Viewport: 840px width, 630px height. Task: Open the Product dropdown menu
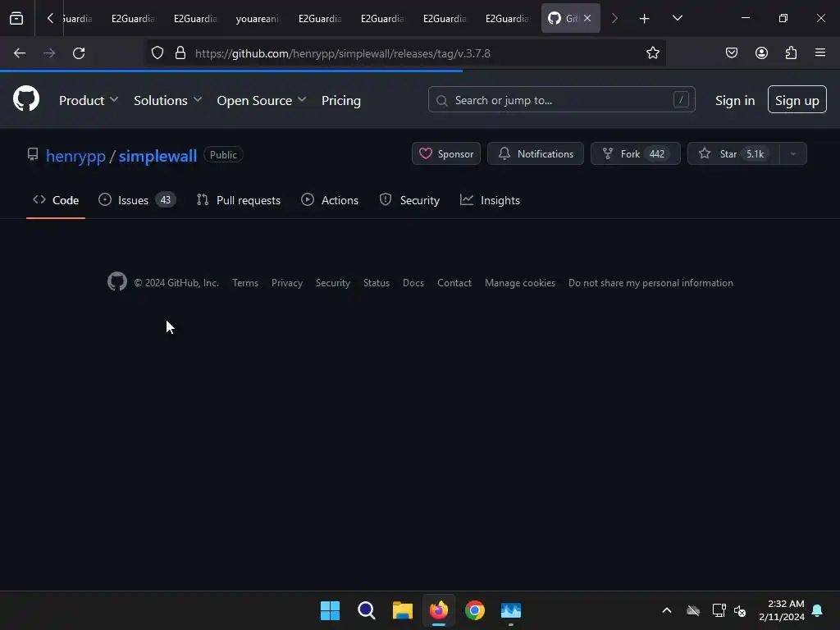[89, 100]
